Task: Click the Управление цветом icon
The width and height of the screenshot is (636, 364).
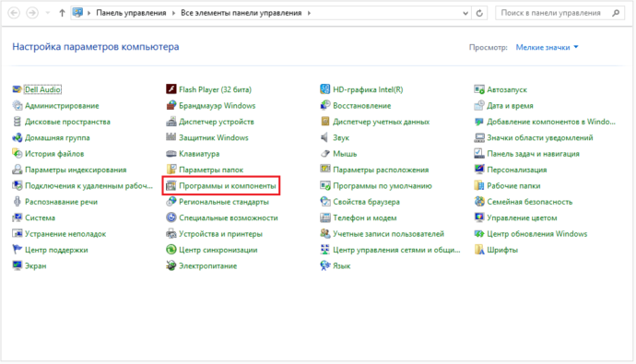Action: (479, 217)
